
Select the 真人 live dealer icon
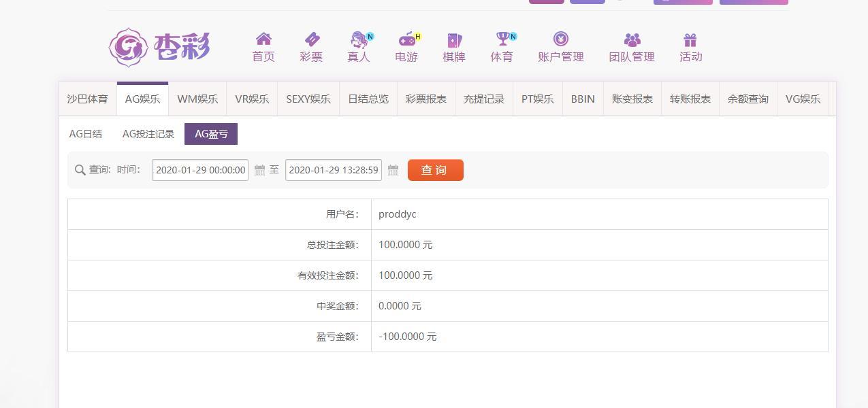click(358, 39)
